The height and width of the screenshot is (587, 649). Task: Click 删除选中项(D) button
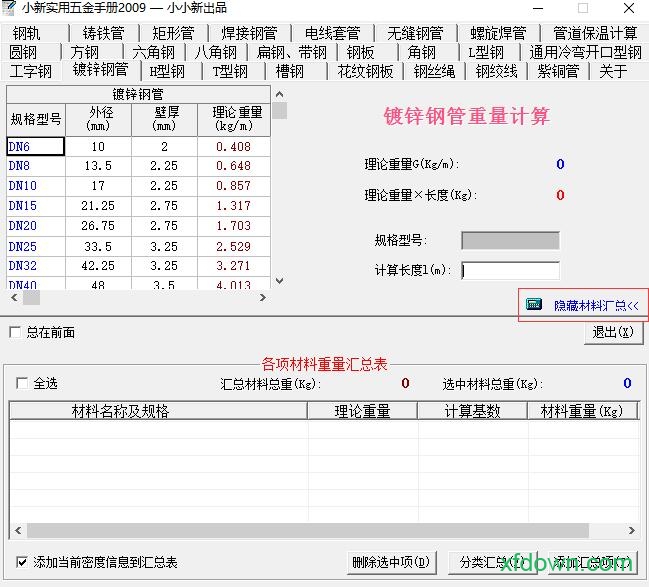(392, 562)
